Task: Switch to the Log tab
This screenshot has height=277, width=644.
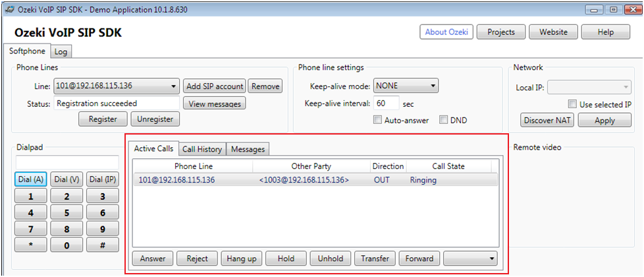Action: coord(61,51)
